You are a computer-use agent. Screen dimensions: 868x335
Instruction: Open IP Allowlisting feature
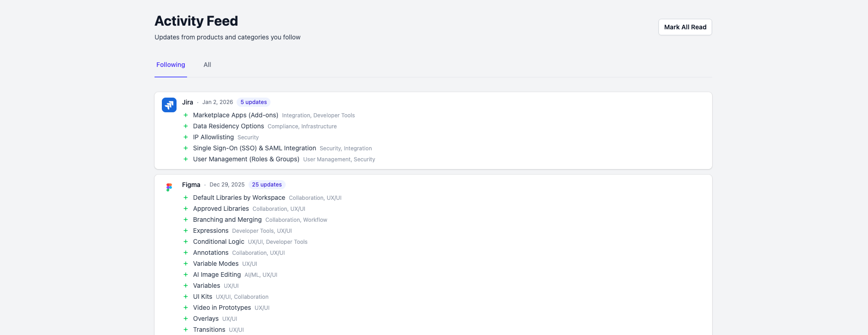tap(213, 137)
